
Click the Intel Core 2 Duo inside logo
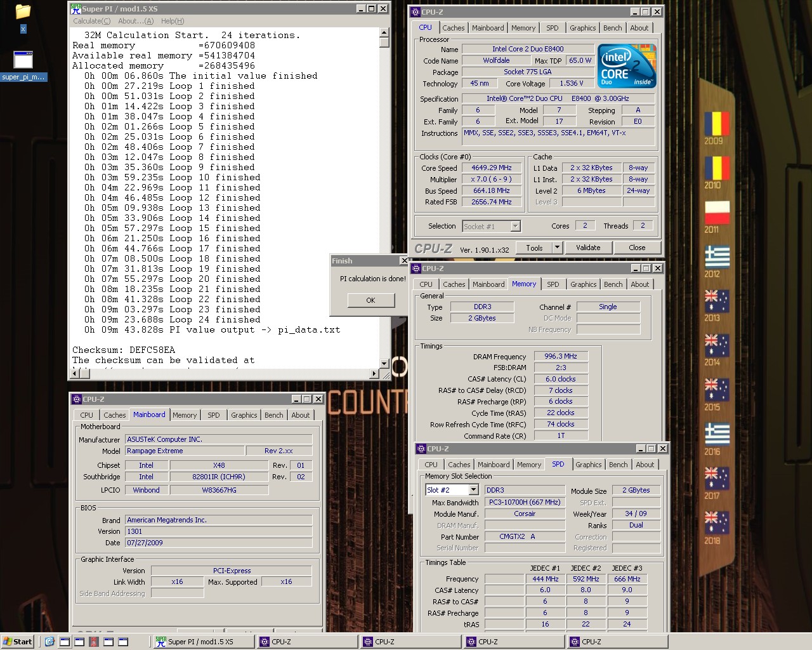tap(627, 66)
